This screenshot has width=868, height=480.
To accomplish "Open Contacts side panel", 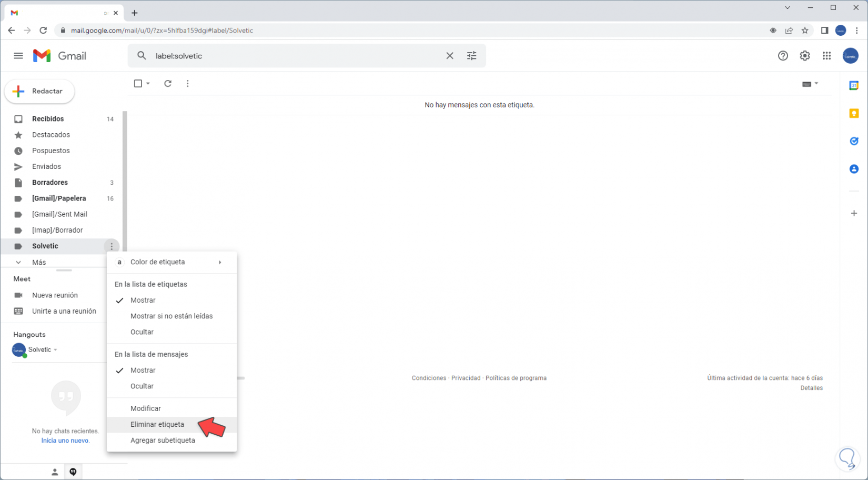I will (854, 169).
